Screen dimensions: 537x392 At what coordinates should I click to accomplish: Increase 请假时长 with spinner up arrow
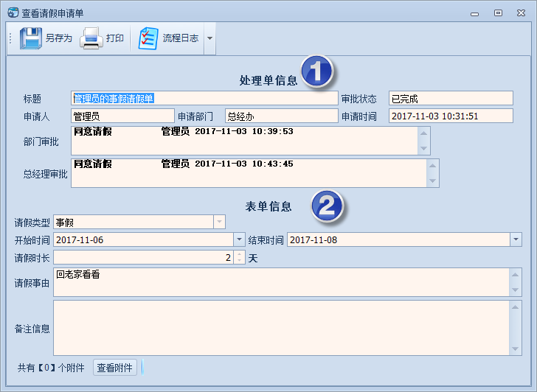click(x=240, y=253)
